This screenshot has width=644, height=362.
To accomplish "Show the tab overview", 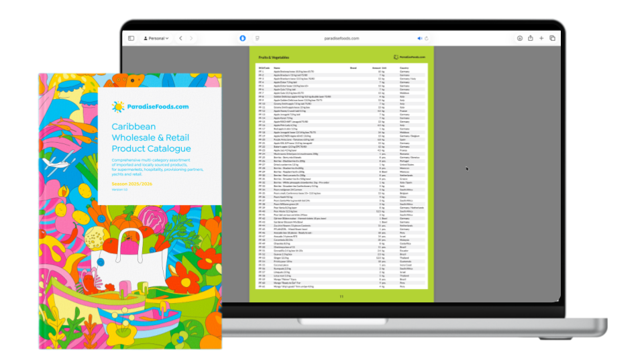I will coord(553,38).
